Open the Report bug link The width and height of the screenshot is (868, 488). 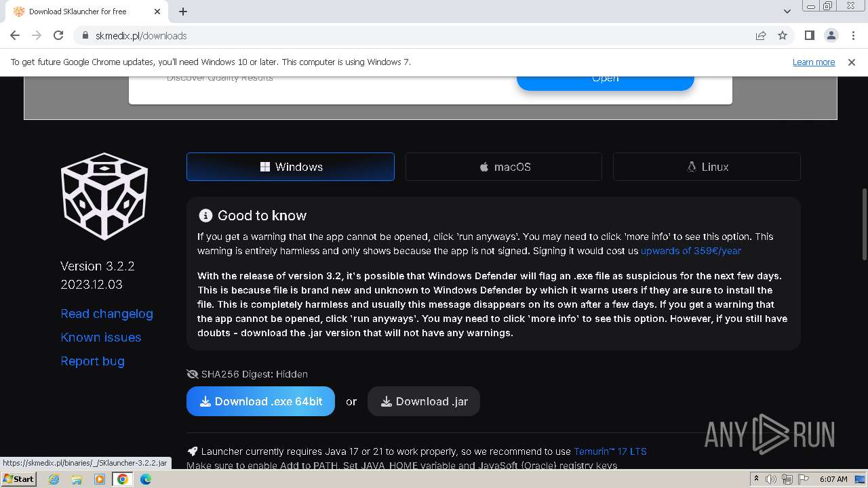(x=93, y=361)
